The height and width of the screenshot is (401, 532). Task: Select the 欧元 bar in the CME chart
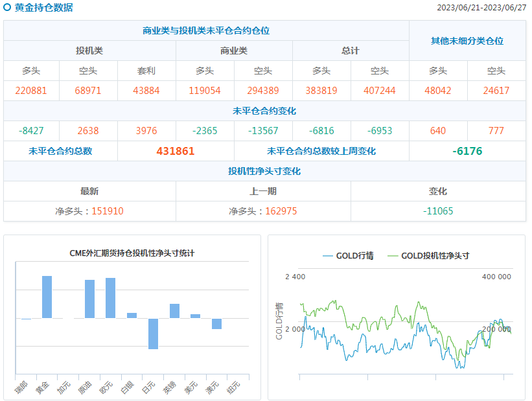(x=110, y=298)
